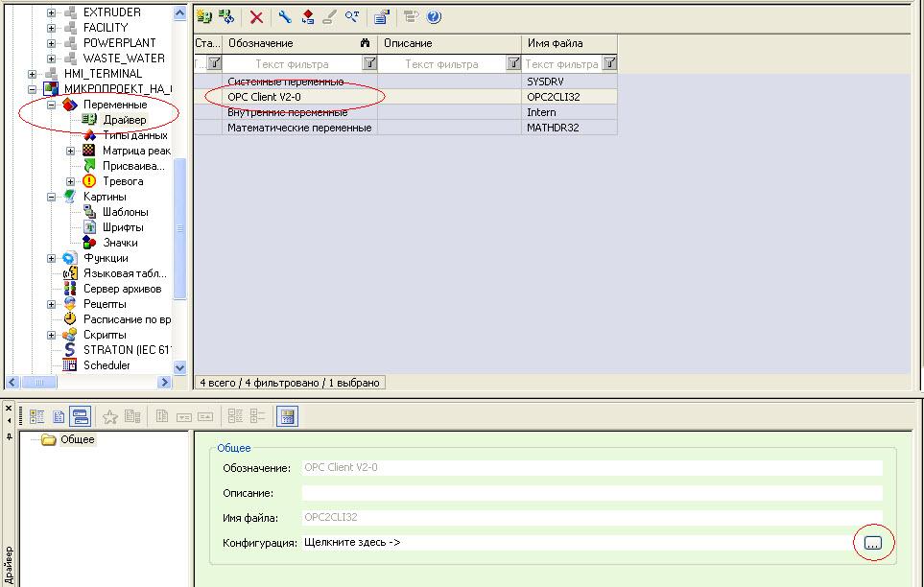Click the project tree vertical scrollbar

coord(179,192)
